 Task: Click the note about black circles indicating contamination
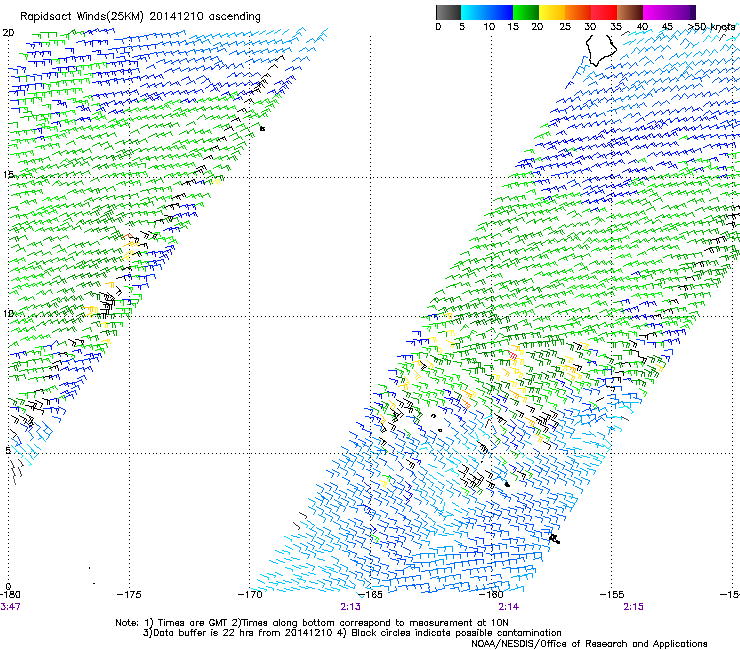[449, 633]
